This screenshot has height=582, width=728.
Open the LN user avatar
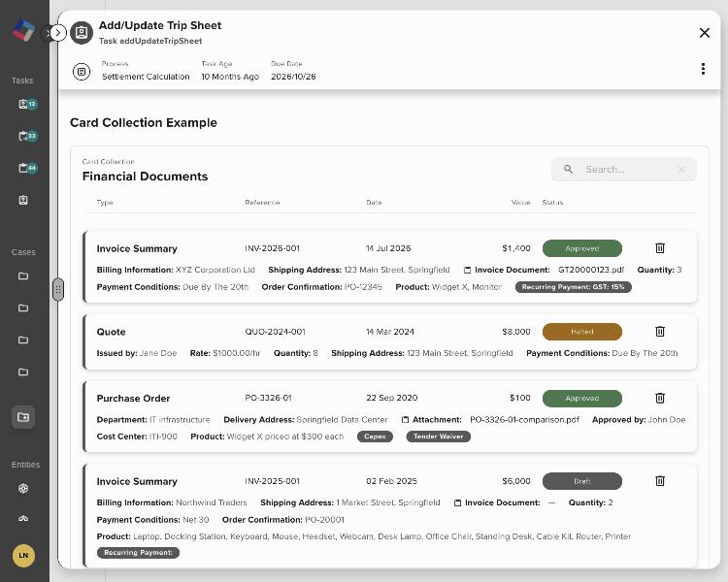click(23, 556)
